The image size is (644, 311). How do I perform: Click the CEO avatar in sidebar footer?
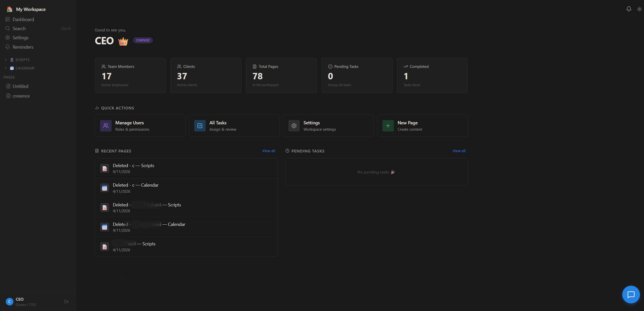pyautogui.click(x=10, y=301)
